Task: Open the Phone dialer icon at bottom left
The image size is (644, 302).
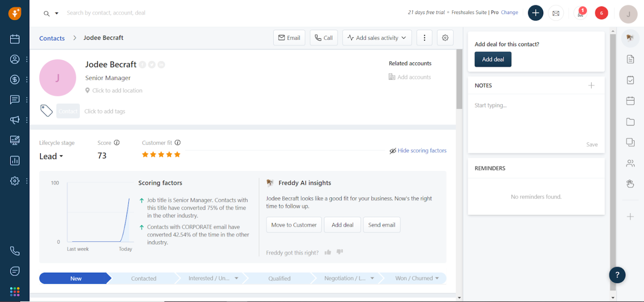Action: 15,250
